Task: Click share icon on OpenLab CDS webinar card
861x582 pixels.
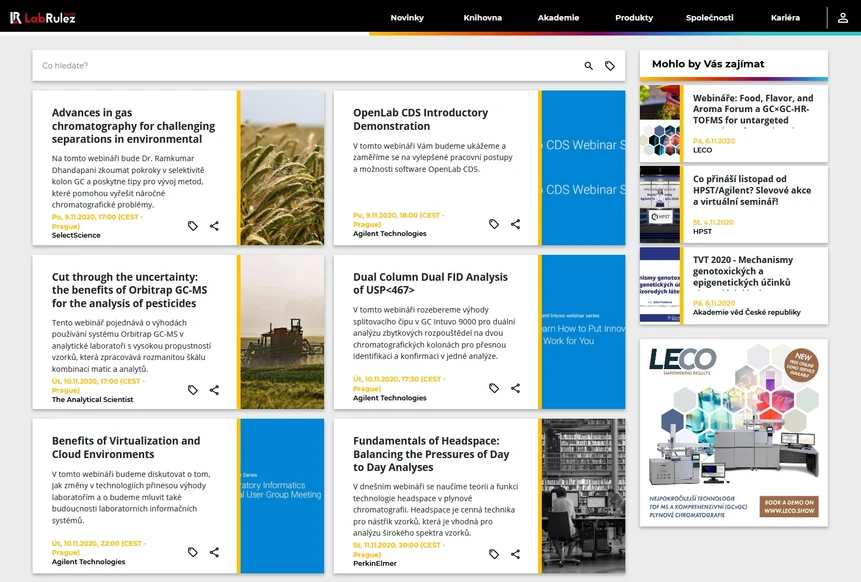Action: pyautogui.click(x=515, y=224)
